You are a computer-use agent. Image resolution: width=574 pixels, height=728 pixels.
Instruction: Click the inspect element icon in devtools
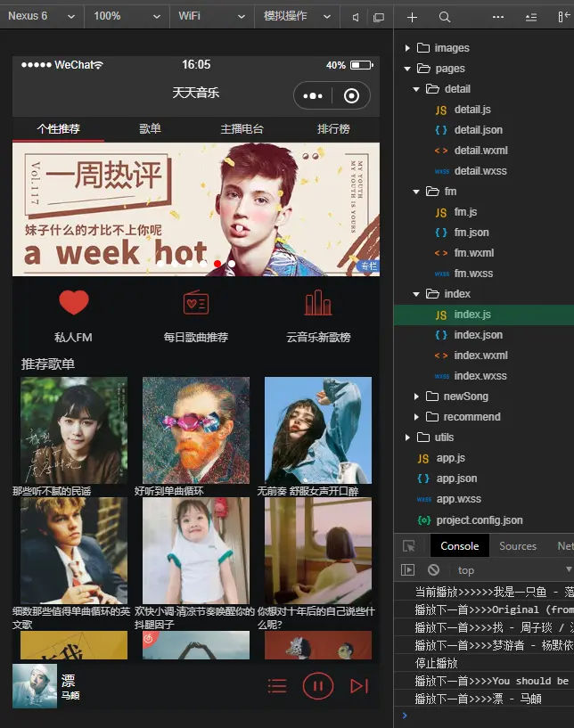(409, 546)
